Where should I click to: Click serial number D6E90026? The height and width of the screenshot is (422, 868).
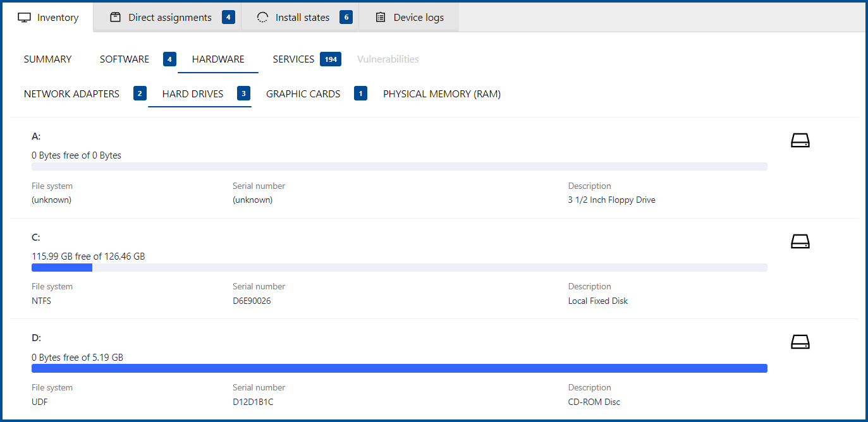tap(252, 301)
